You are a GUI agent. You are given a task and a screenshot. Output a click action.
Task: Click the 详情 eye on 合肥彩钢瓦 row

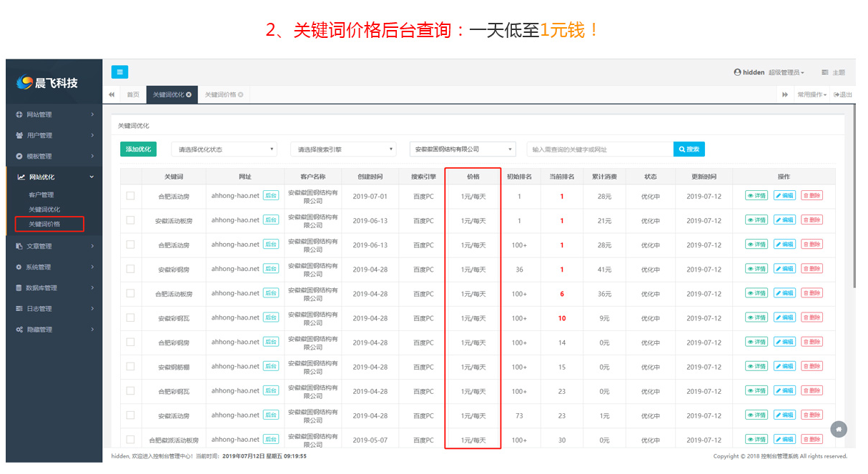pos(756,390)
